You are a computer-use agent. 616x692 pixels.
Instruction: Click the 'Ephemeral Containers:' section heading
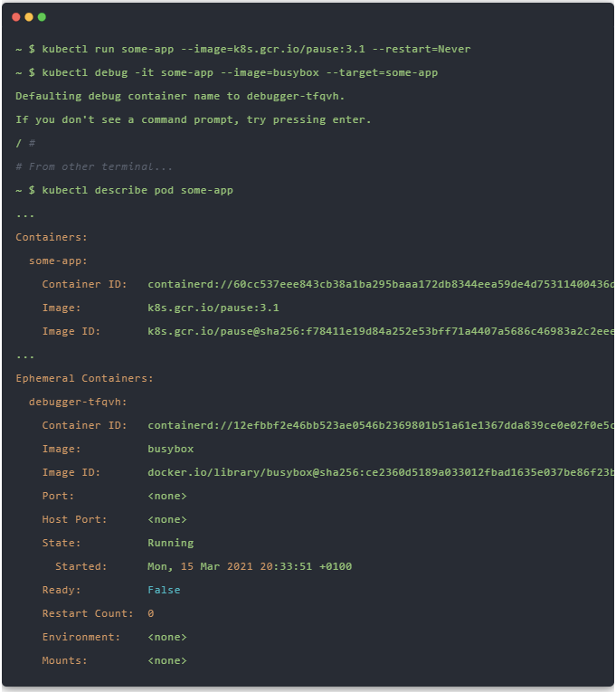click(84, 378)
